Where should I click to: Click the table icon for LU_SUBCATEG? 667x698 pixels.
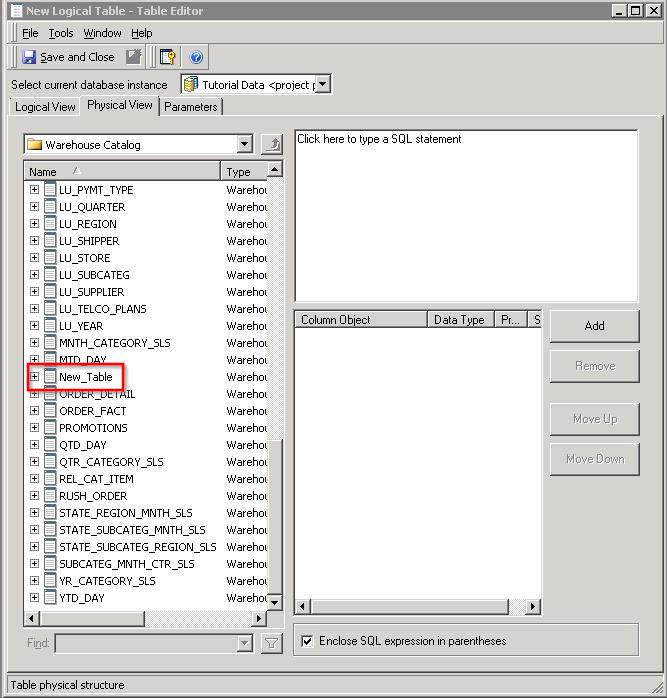click(x=50, y=275)
